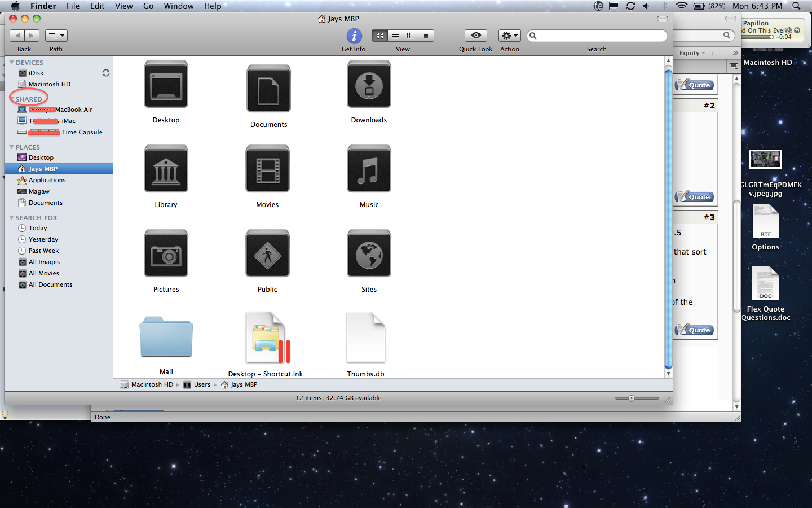812x508 pixels.
Task: Open Applications in the sidebar
Action: [47, 180]
